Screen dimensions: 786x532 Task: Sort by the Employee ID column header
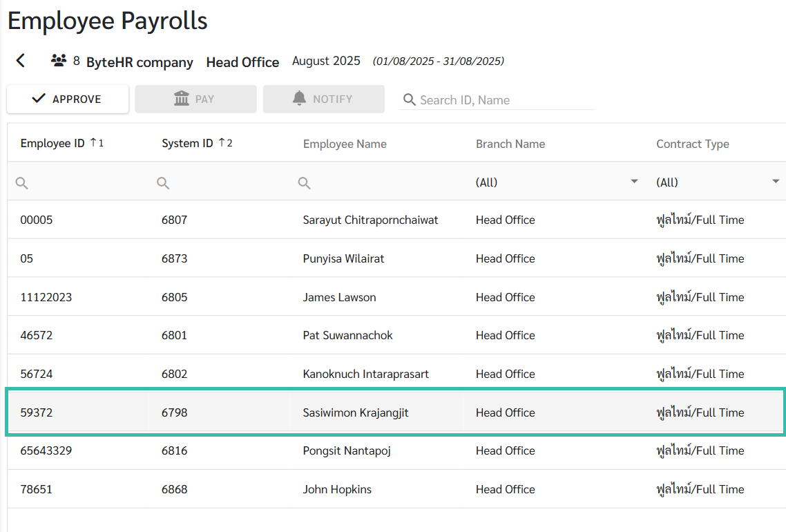pyautogui.click(x=52, y=144)
